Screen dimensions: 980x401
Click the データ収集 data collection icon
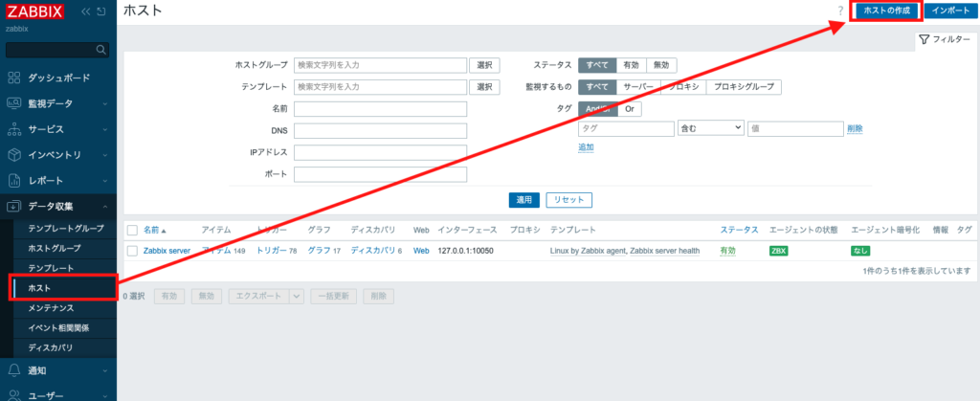pos(13,206)
